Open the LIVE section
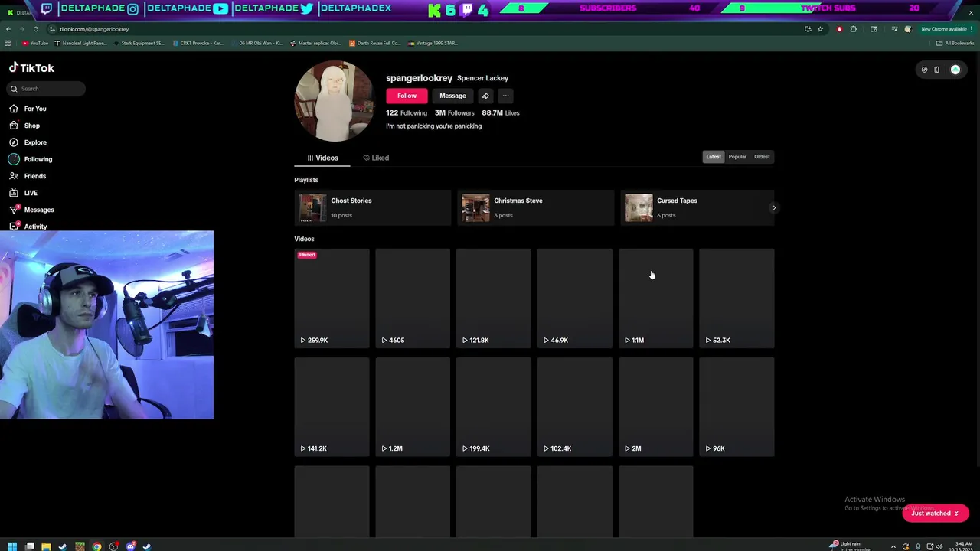Image resolution: width=980 pixels, height=551 pixels. (x=24, y=193)
